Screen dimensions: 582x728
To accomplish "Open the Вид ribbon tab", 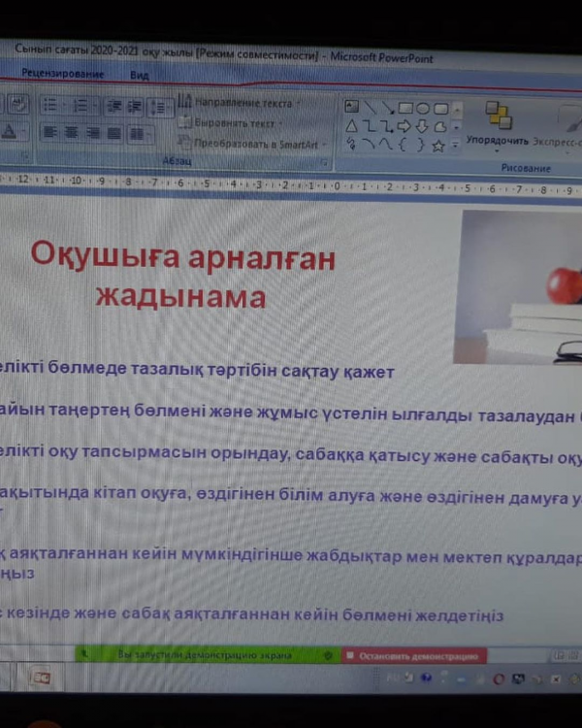I will 139,75.
